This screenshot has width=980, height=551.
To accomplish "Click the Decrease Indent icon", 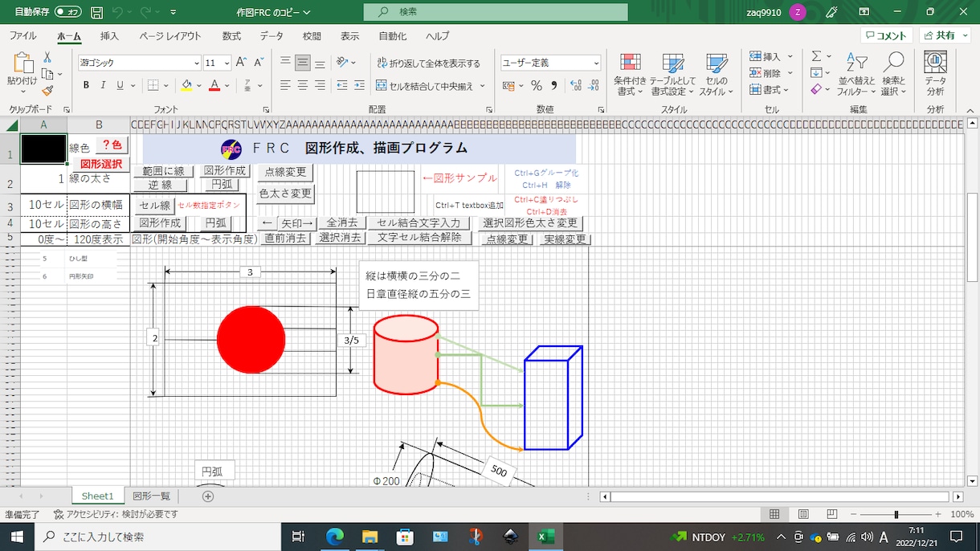I will point(342,85).
